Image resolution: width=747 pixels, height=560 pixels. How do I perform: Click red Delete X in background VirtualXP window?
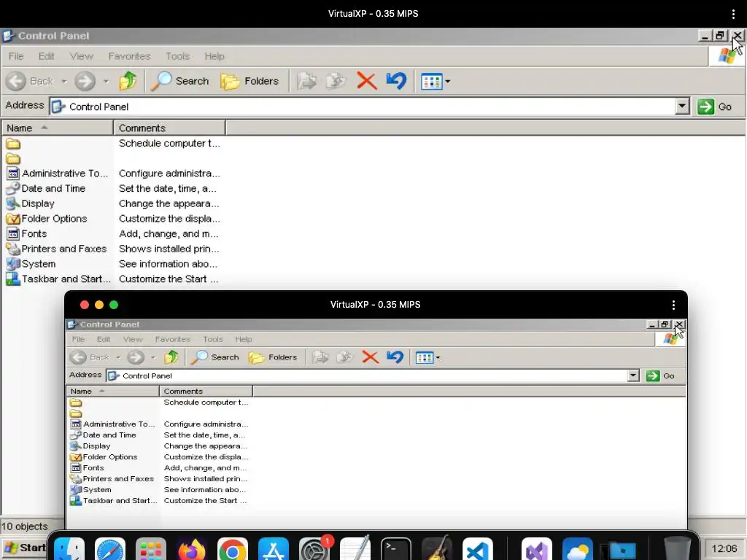[x=366, y=81]
